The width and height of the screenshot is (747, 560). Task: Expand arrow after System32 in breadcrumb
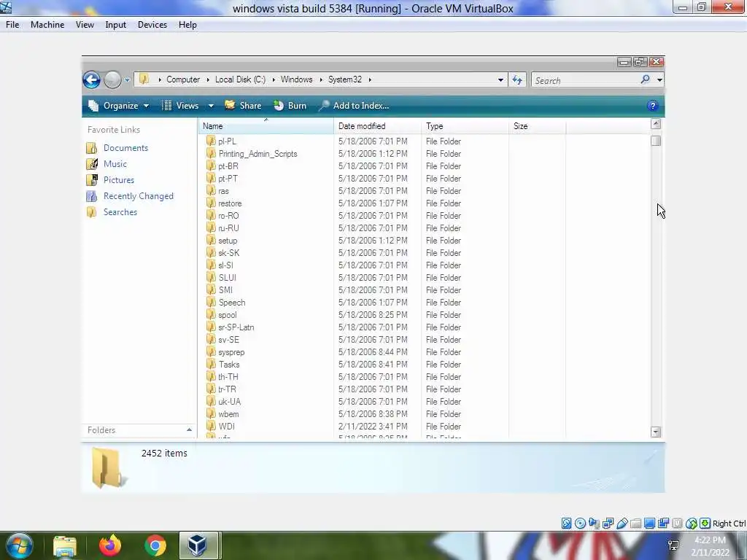point(370,79)
